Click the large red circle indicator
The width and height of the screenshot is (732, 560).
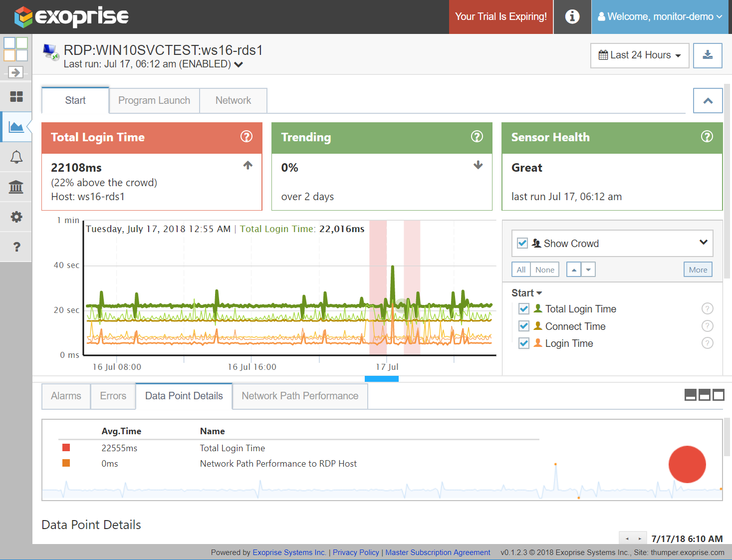(687, 464)
